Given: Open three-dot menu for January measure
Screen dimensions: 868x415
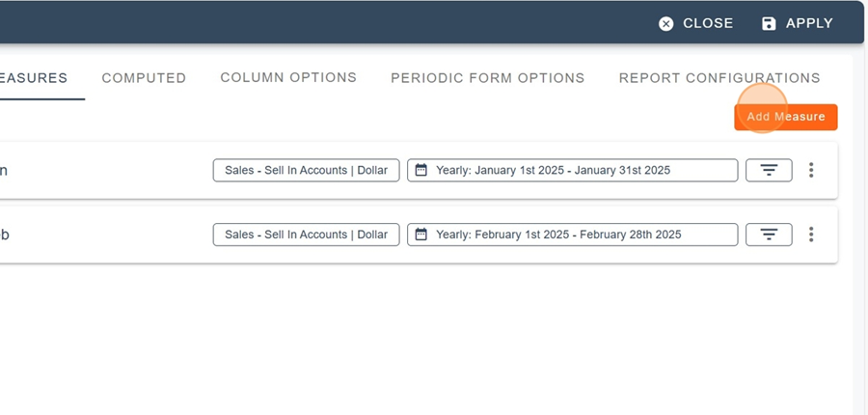Looking at the screenshot, I should click(x=811, y=170).
